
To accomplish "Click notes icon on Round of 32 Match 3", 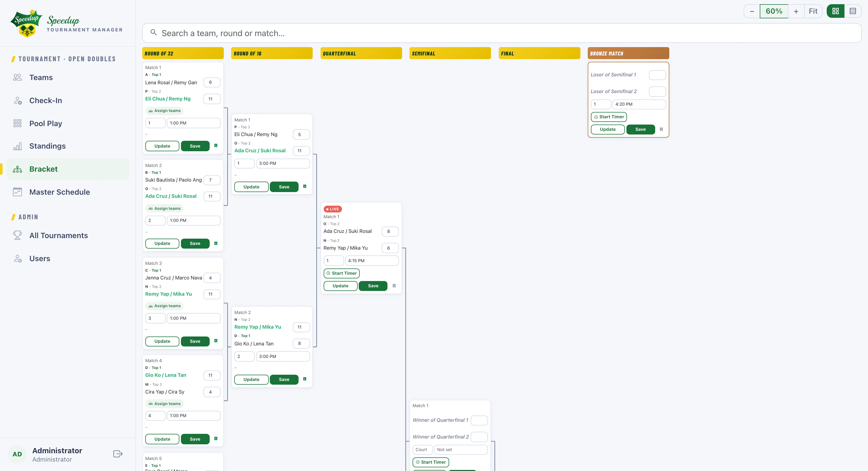I will click(x=216, y=341).
